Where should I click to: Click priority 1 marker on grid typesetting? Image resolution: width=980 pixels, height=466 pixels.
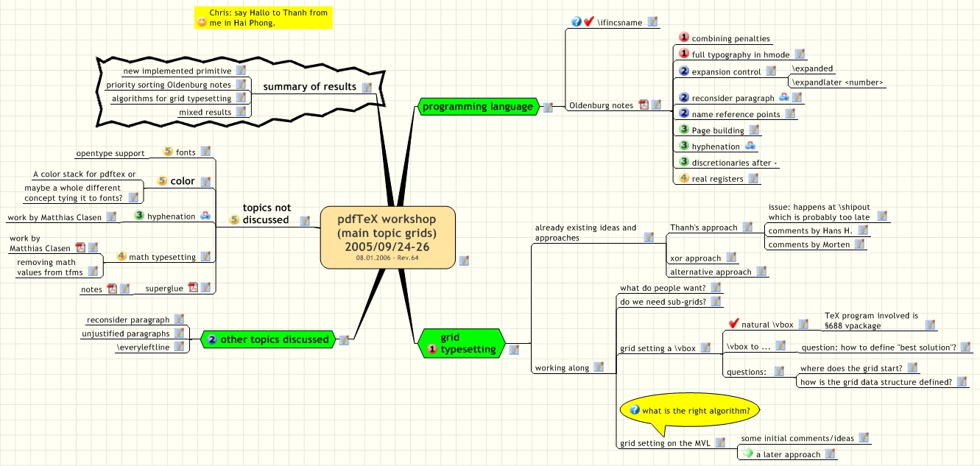pos(431,349)
